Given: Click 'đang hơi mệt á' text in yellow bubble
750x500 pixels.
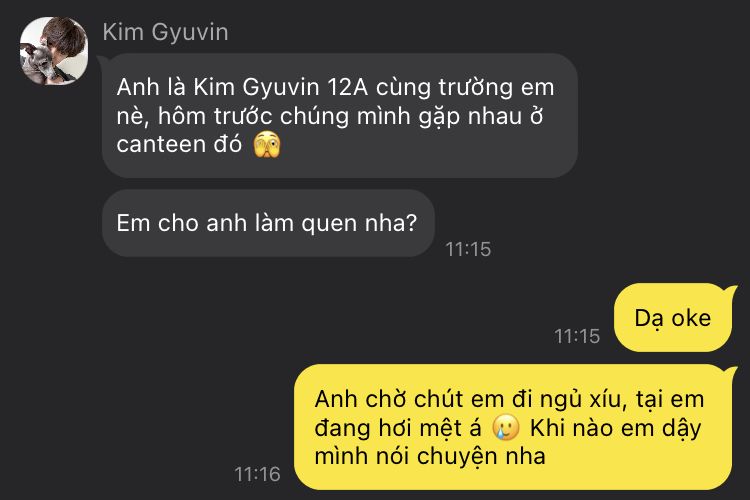Looking at the screenshot, I should coord(398,428).
